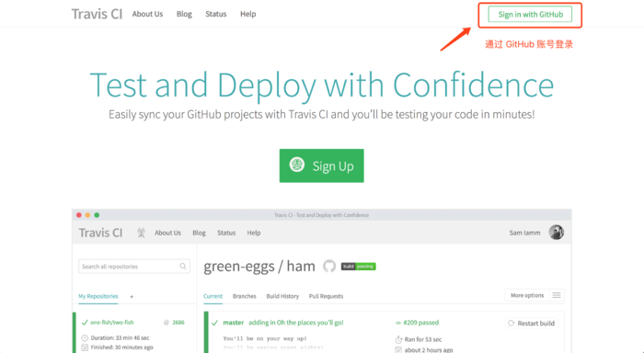Click the green-eggs / ham repository title
Image resolution: width=644 pixels, height=353 pixels.
pos(259,267)
